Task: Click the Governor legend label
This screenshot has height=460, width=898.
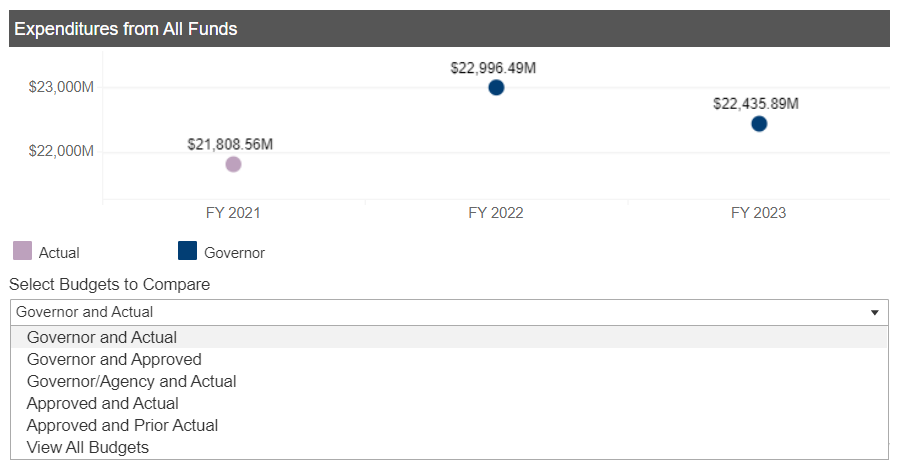Action: click(x=234, y=253)
